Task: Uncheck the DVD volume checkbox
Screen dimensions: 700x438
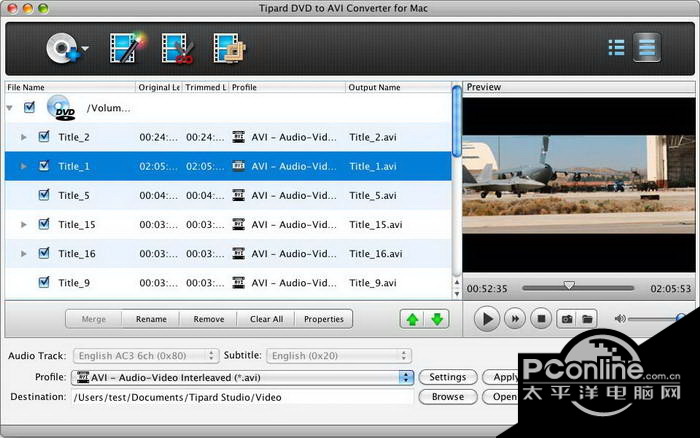Action: click(29, 107)
